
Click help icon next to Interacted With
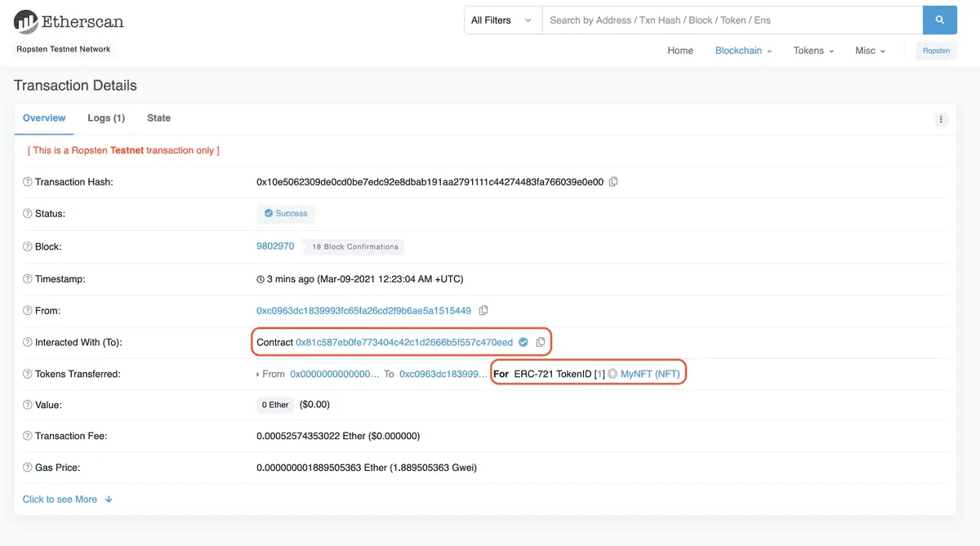(x=28, y=343)
